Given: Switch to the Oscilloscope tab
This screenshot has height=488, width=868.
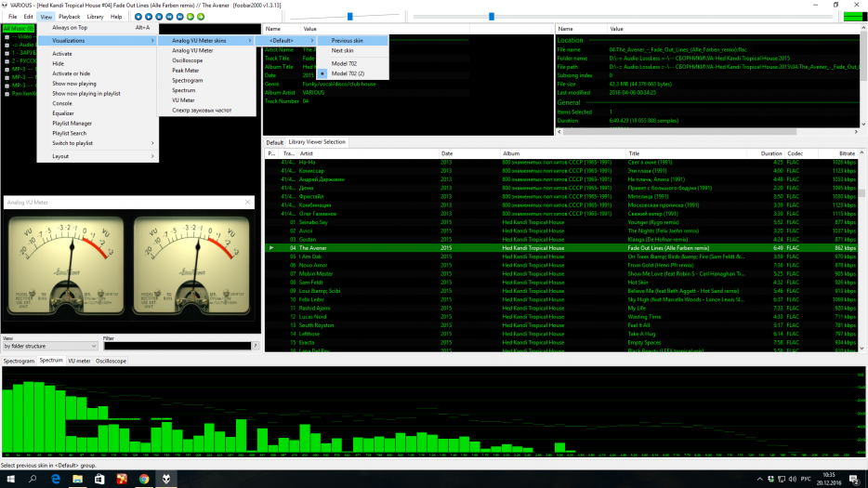Looking at the screenshot, I should [111, 361].
